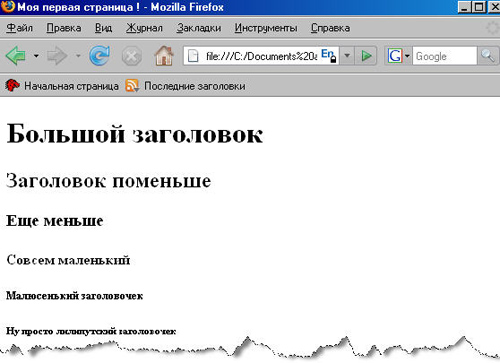Click the page icon in address bar
Screen dimensions: 500x363
[x=193, y=56]
